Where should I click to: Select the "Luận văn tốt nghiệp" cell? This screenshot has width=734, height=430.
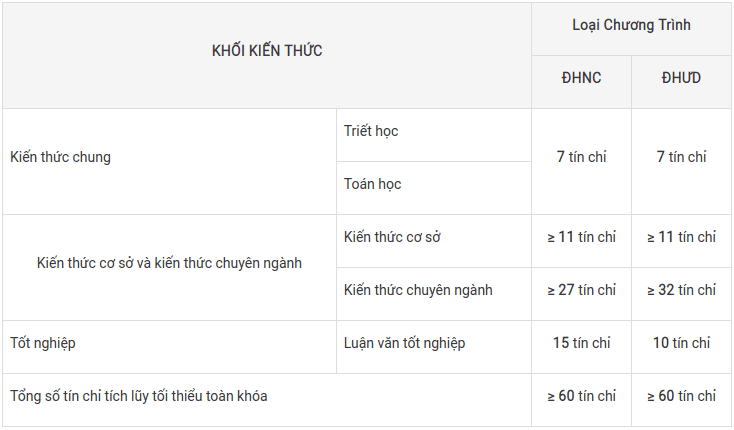(404, 343)
